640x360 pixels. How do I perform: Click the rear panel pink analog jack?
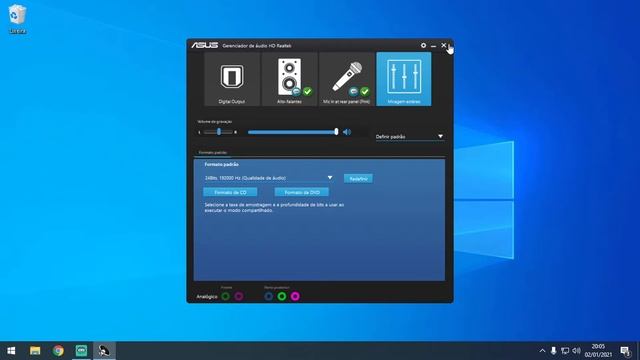295,296
